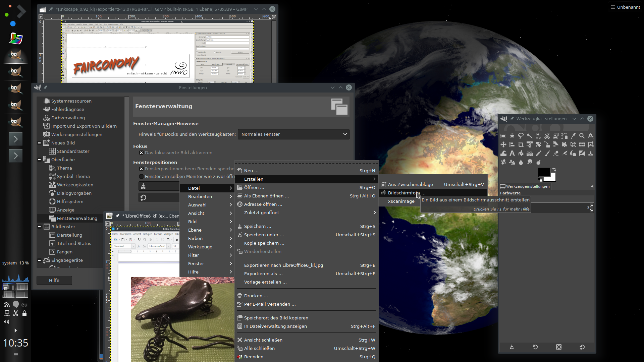The width and height of the screenshot is (644, 362).
Task: Select the Eraser tool
Action: tap(556, 153)
